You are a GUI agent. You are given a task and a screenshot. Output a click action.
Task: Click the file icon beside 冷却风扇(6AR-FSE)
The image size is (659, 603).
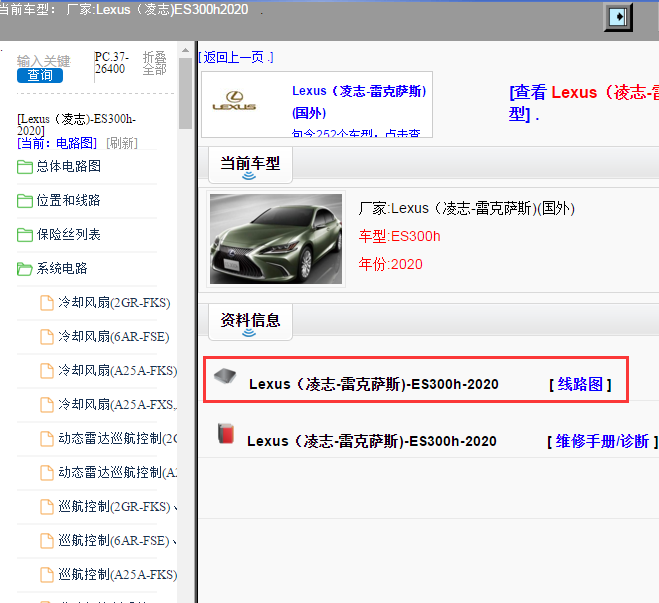(47, 337)
